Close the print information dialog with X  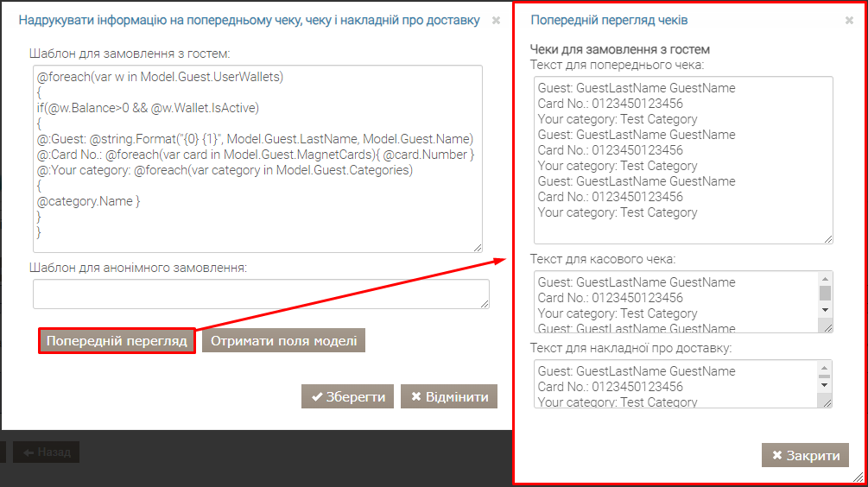(496, 20)
